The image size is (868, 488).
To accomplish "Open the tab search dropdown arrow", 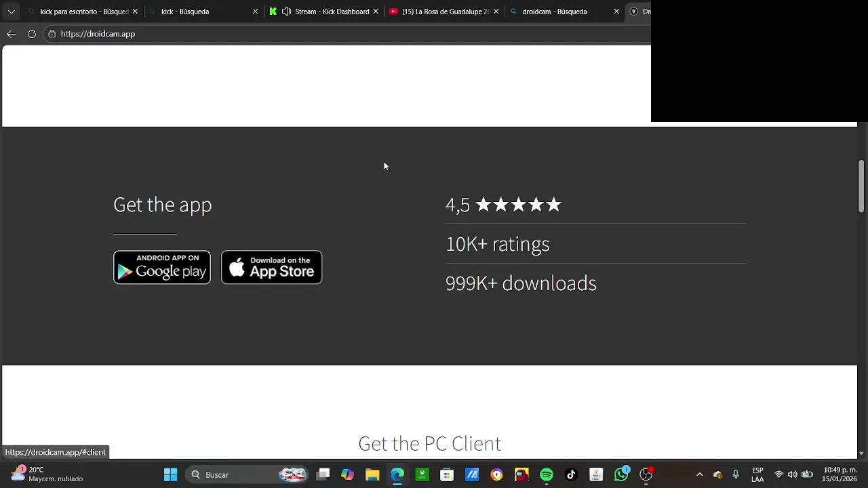I will point(12,12).
